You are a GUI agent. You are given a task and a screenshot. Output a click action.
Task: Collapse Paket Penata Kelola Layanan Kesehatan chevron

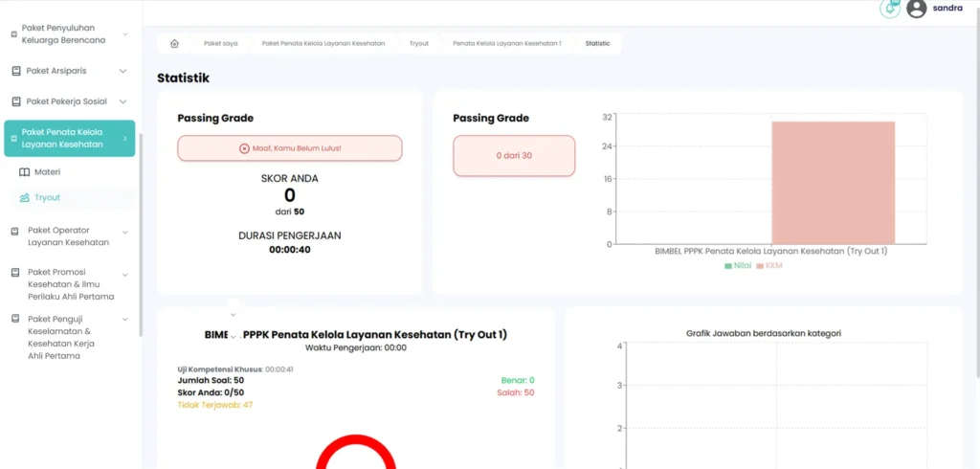[125, 139]
